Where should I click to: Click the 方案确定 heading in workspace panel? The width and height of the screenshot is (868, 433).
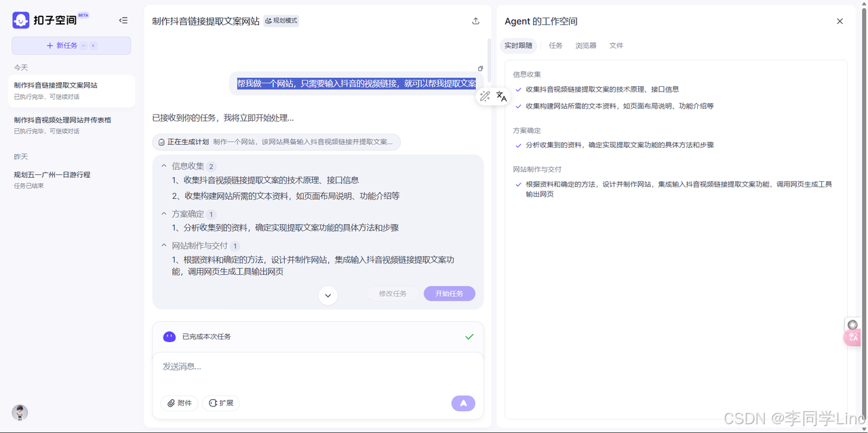pos(527,130)
